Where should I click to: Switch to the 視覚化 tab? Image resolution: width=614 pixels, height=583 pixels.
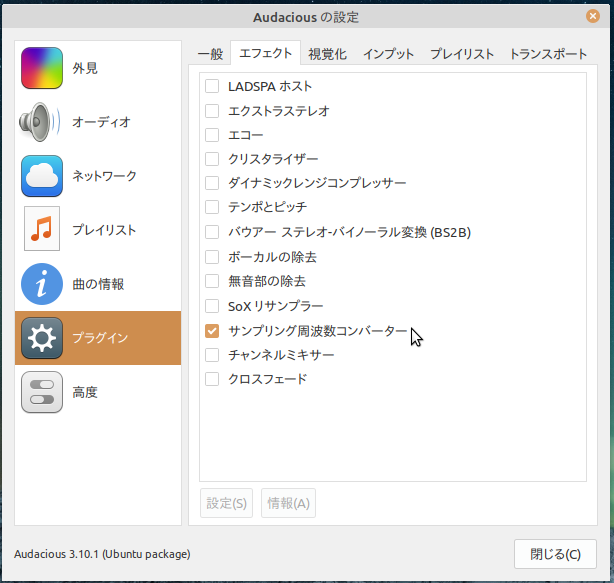click(x=327, y=54)
